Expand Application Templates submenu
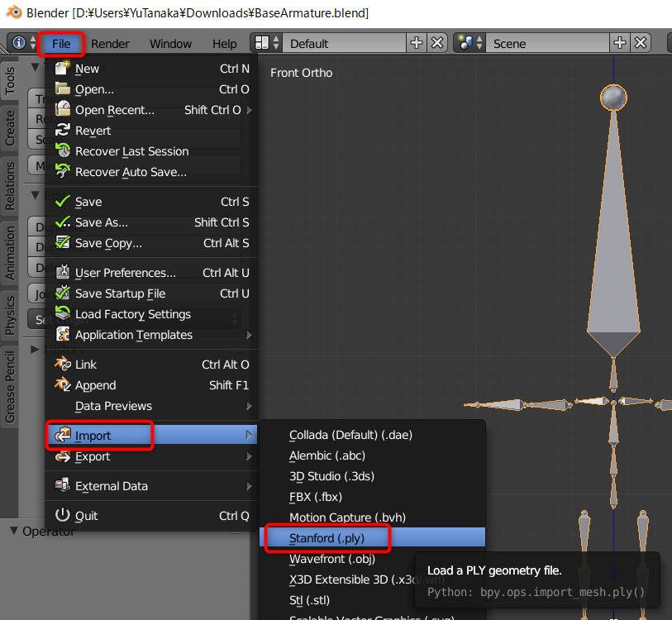672x620 pixels. pyautogui.click(x=151, y=335)
